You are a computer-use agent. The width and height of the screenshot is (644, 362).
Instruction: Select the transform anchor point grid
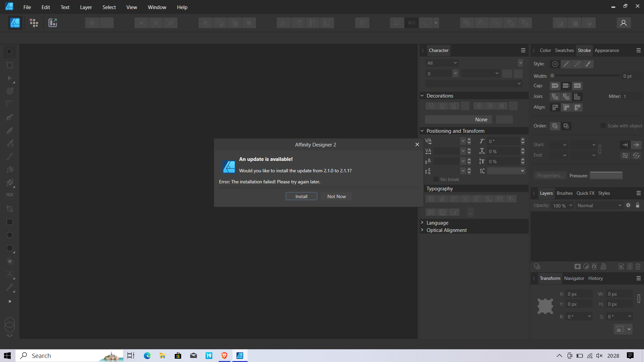(x=545, y=306)
